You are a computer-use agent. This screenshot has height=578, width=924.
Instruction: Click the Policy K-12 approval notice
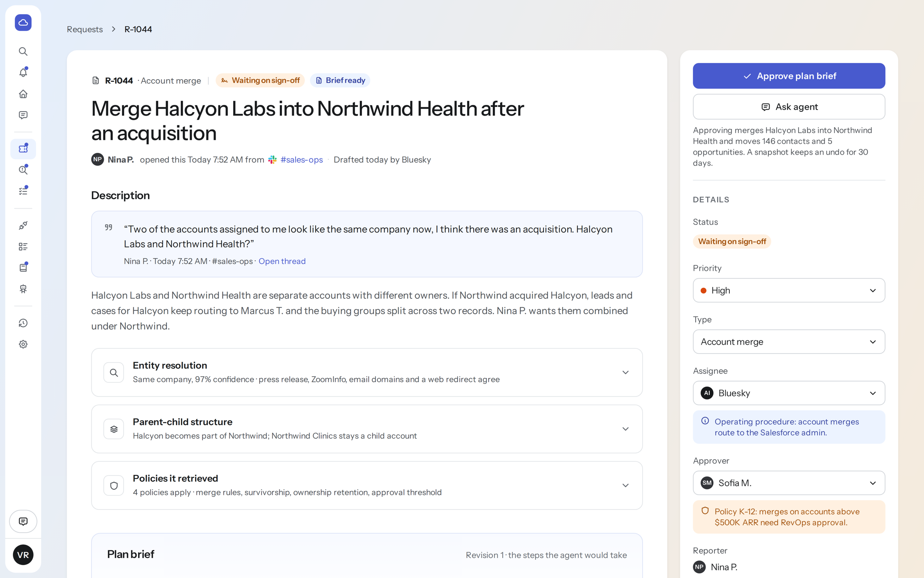(789, 517)
